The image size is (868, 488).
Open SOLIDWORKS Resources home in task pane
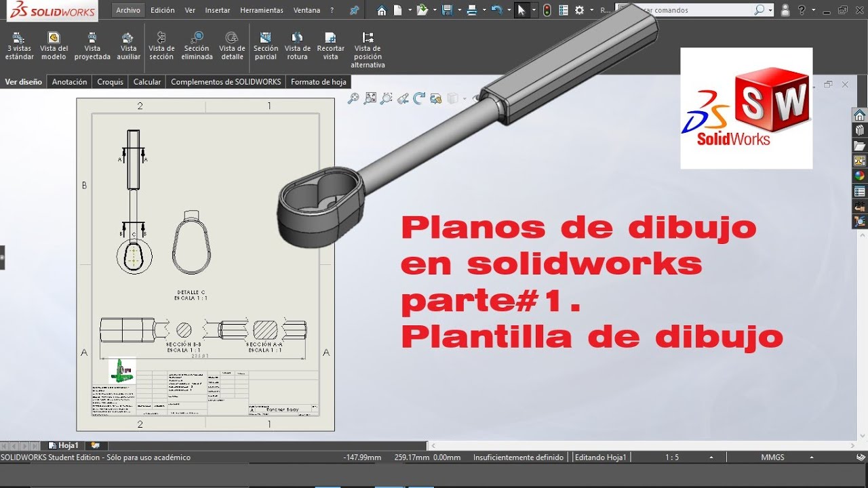[860, 115]
